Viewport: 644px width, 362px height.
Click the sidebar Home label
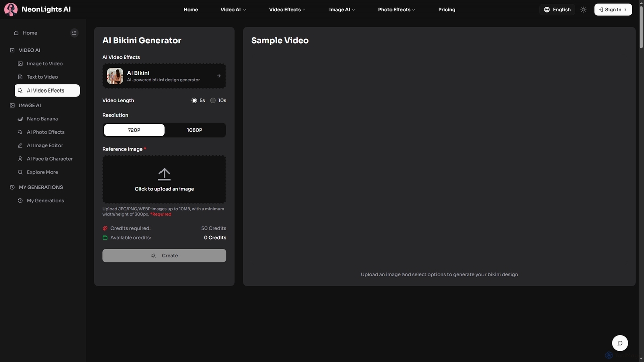click(30, 33)
